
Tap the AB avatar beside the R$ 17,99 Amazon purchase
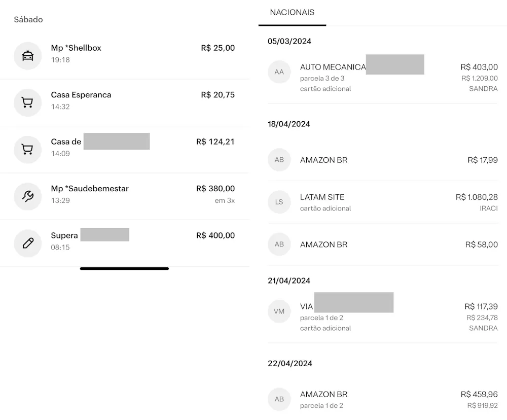279,160
